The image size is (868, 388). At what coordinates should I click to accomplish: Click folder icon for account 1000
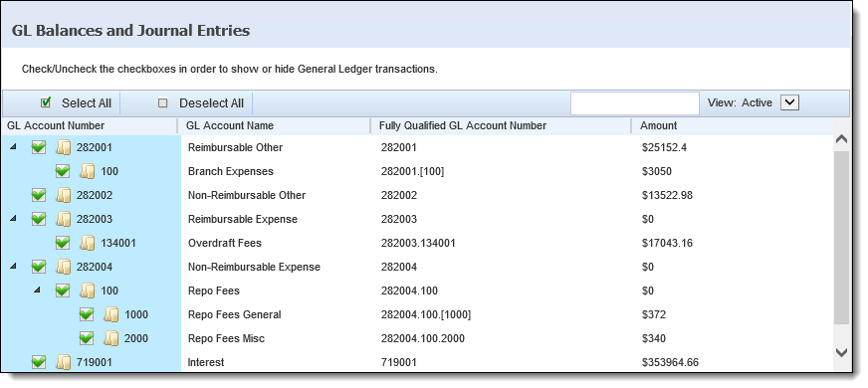pyautogui.click(x=111, y=314)
